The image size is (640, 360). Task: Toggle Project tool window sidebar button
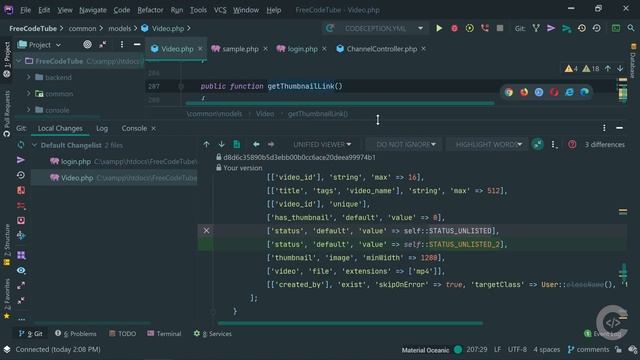click(x=7, y=60)
